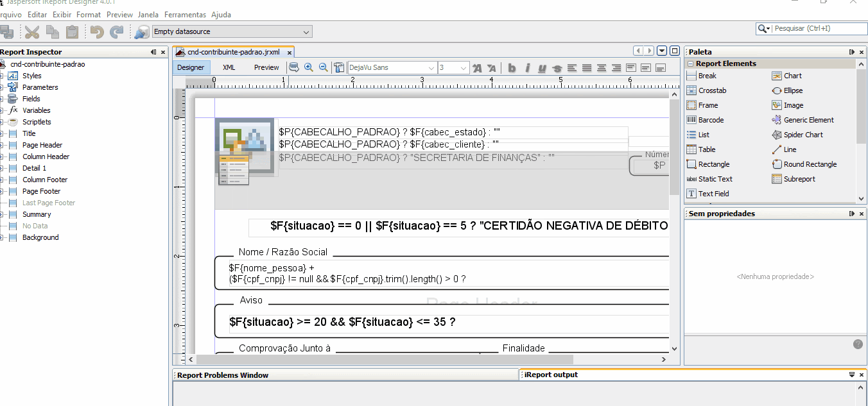
Task: Toggle underline text formatting
Action: click(542, 68)
